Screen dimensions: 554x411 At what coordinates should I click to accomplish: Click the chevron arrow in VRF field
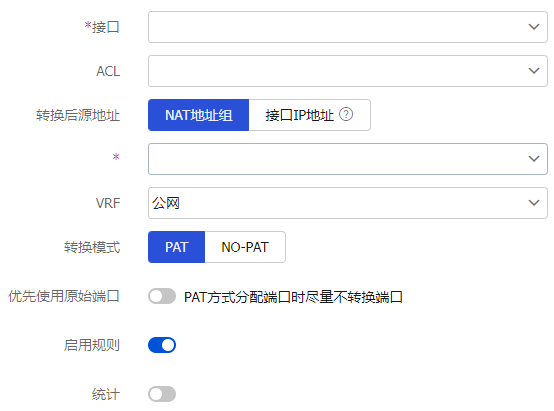click(534, 203)
